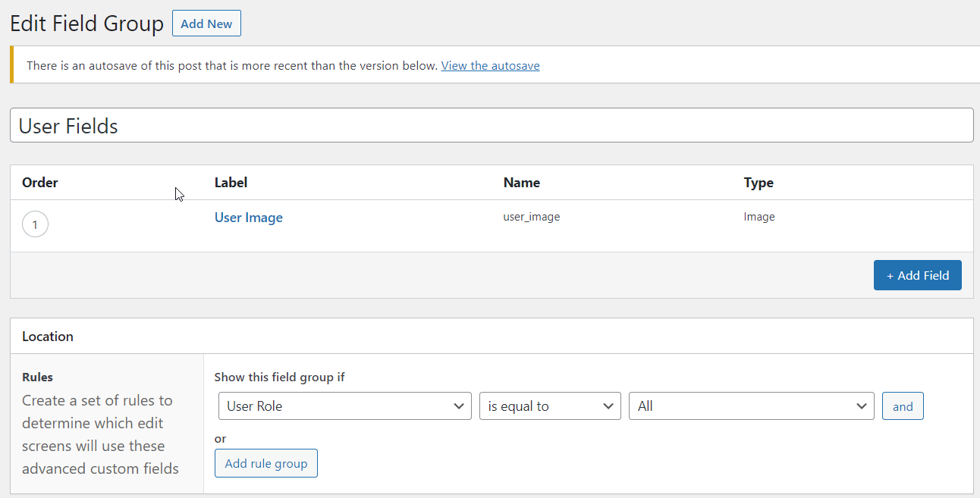Expand the User Role dropdown
This screenshot has width=980, height=498.
click(344, 406)
